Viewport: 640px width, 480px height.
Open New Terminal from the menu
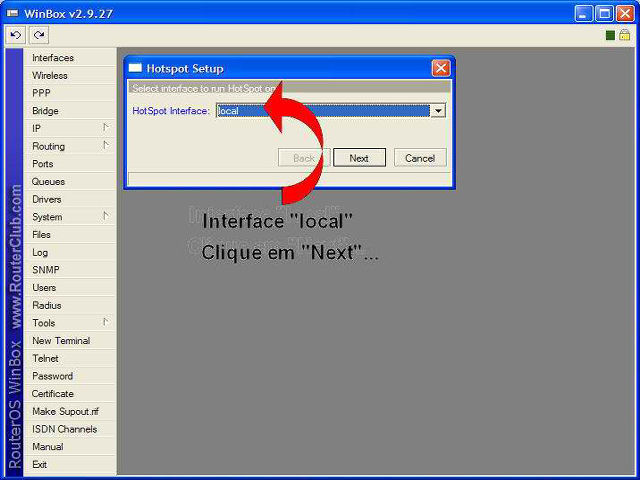70,340
